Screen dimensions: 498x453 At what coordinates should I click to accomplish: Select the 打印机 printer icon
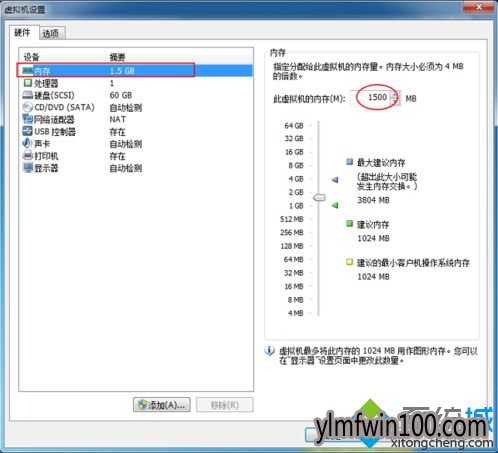27,156
